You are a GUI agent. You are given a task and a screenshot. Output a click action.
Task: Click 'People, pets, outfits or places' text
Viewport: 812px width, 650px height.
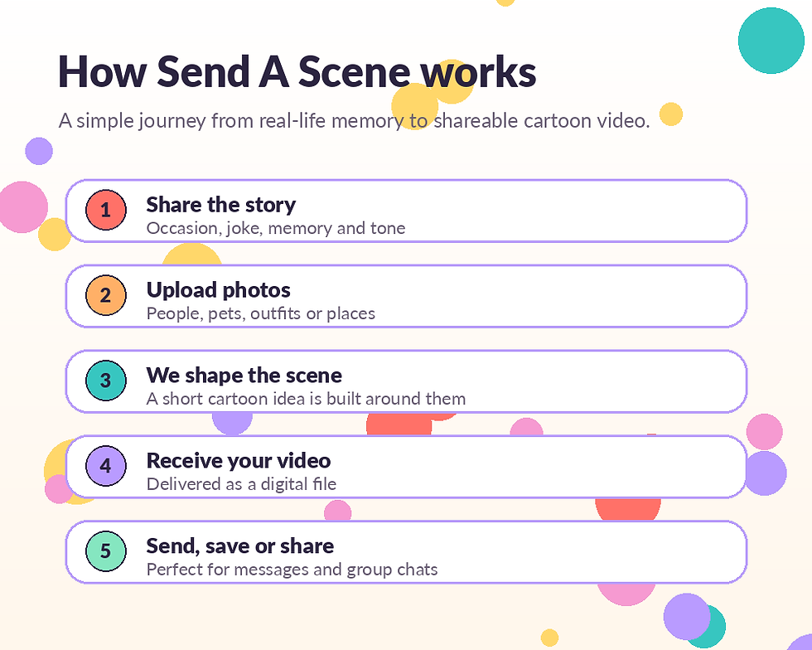coord(260,313)
